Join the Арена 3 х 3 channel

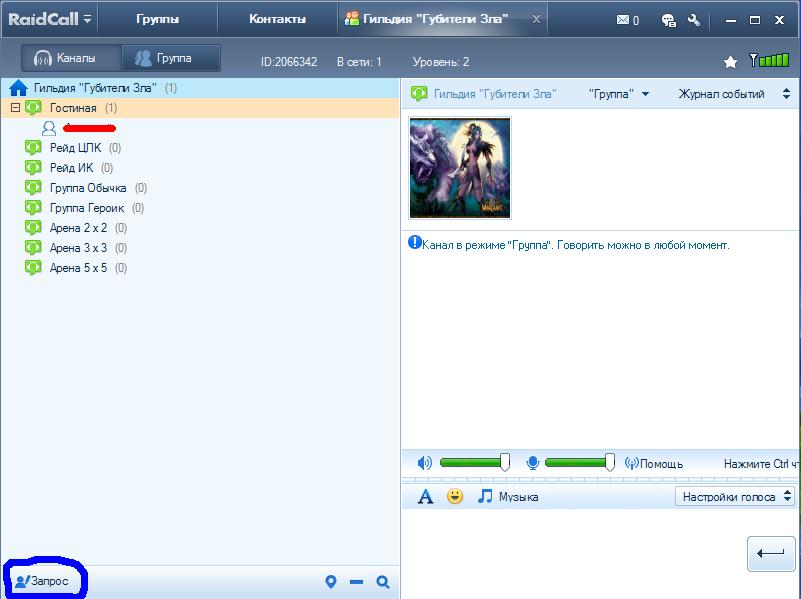pyautogui.click(x=78, y=248)
